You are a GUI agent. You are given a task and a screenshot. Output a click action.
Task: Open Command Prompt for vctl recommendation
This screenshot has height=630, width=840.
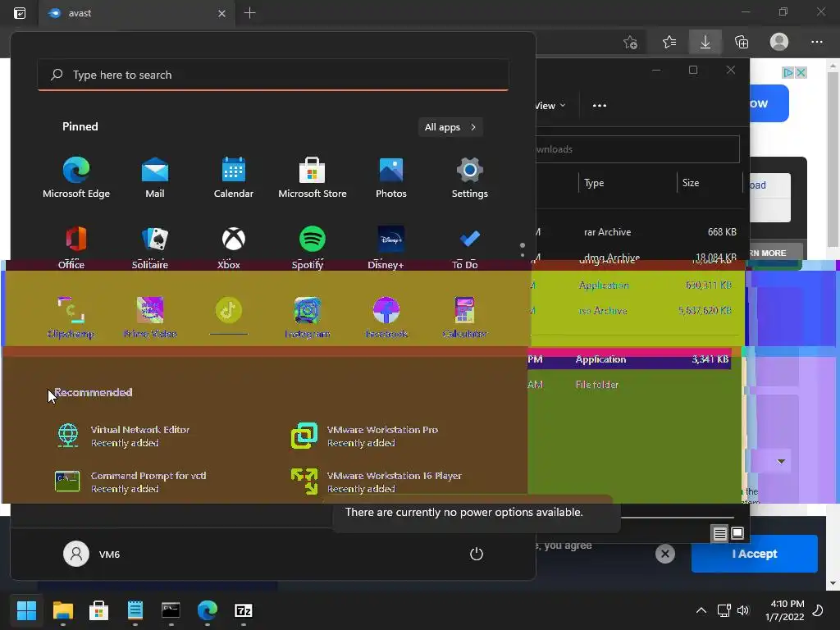pos(131,482)
